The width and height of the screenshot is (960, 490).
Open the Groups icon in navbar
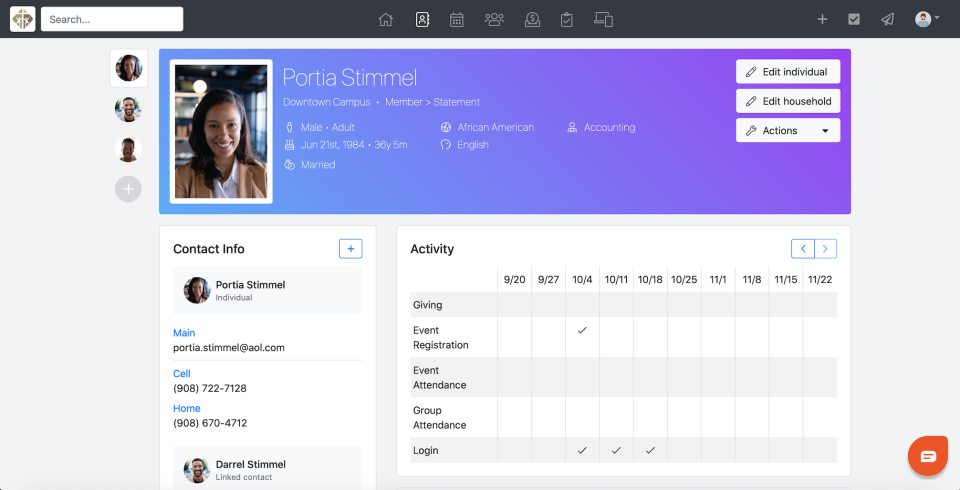pyautogui.click(x=493, y=19)
